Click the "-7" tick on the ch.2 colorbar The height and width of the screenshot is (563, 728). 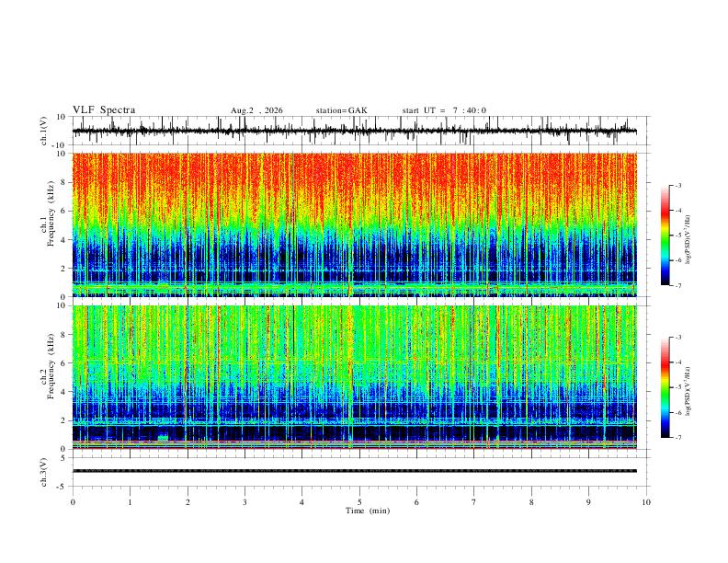coord(677,438)
